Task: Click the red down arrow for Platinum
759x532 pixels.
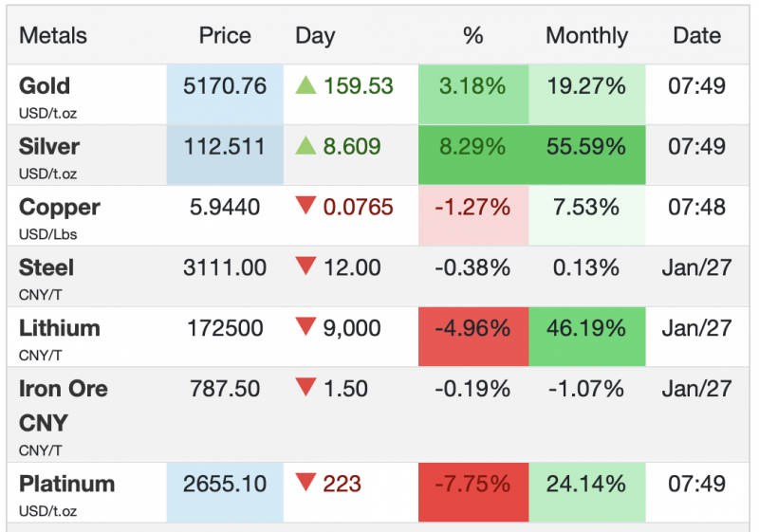Action: pyautogui.click(x=305, y=484)
